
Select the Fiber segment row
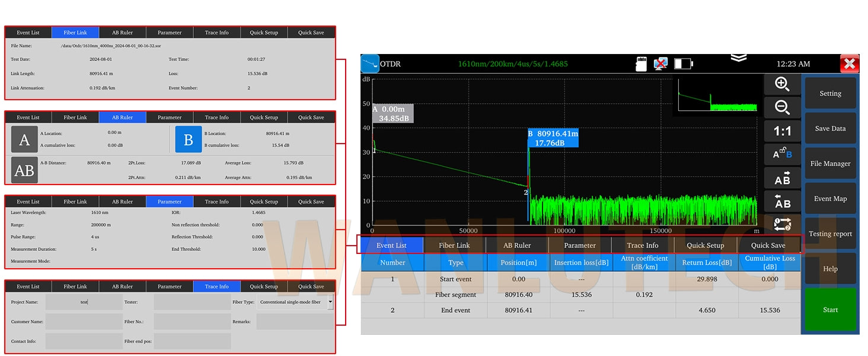581,294
